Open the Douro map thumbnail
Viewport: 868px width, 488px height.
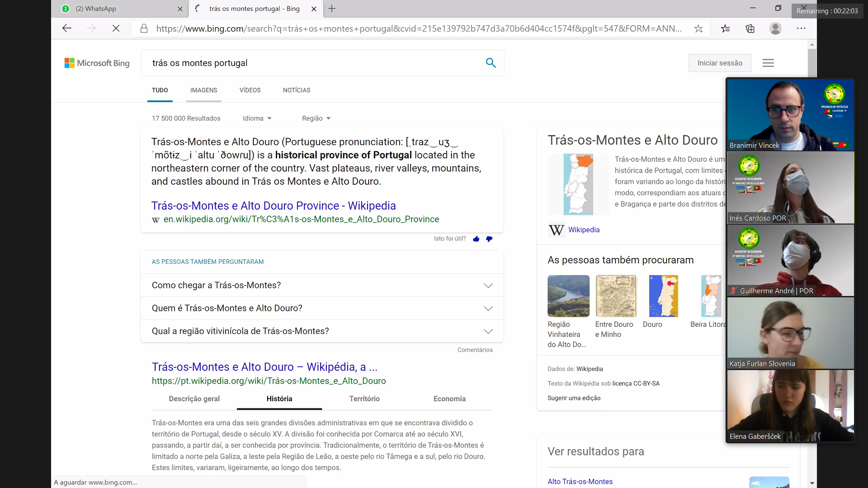click(663, 296)
